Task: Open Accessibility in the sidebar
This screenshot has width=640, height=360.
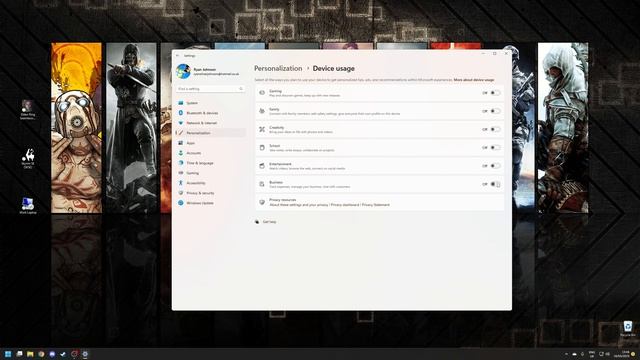Action: click(210, 183)
